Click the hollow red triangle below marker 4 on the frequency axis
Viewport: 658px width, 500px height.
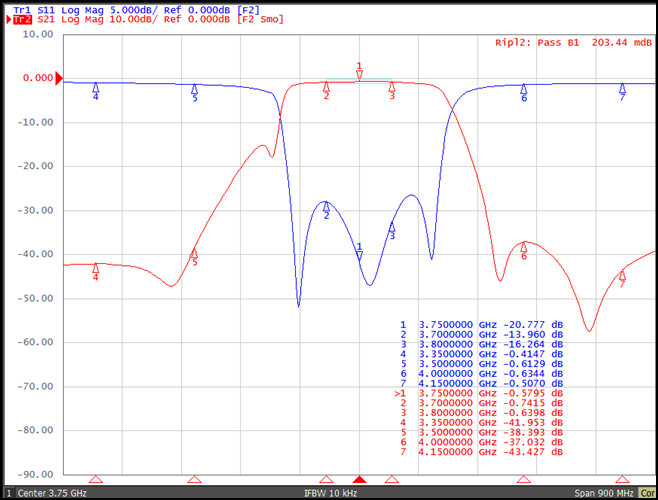(96, 479)
